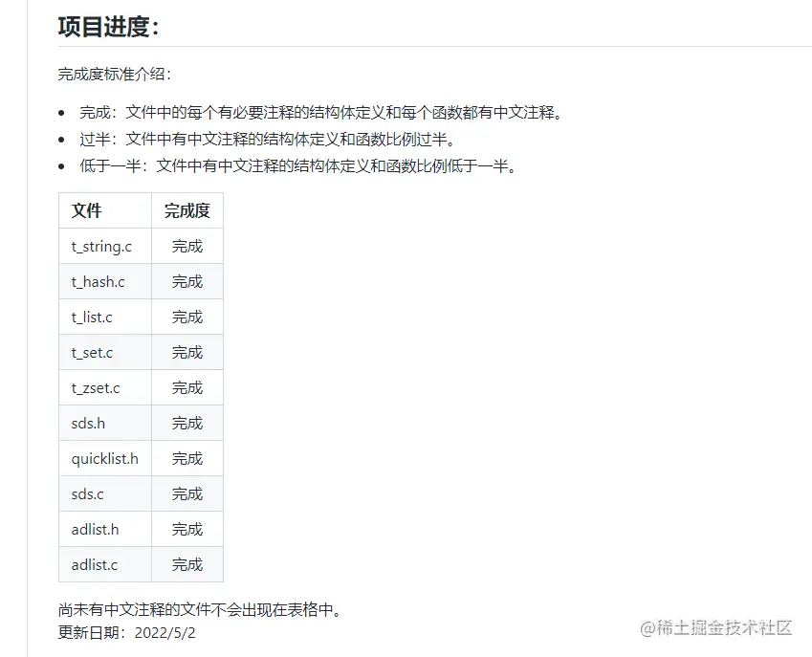
Task: Click the 完成 cell next to t_string.c
Action: (x=187, y=246)
